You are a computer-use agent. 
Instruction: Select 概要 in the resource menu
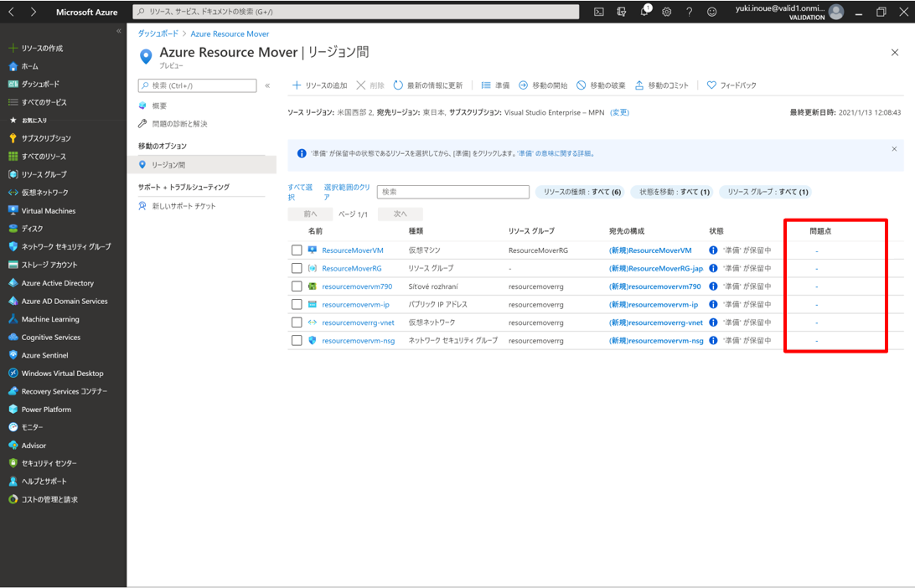pyautogui.click(x=159, y=106)
